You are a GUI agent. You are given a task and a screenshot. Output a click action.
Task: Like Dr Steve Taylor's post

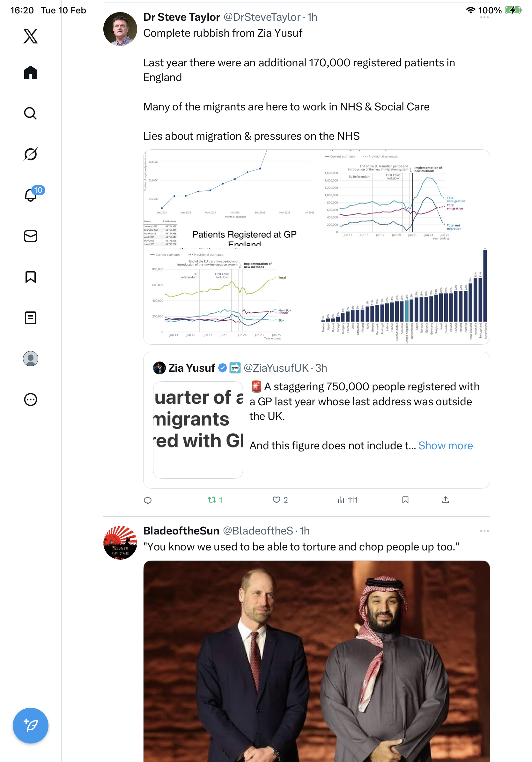point(276,500)
